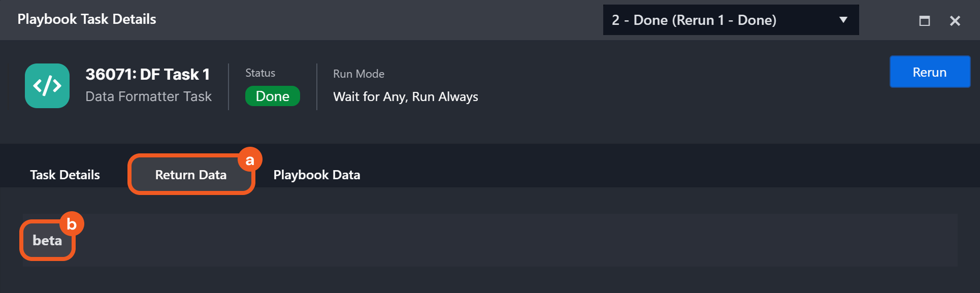
Task: Click the 'beta' return data value
Action: click(47, 240)
